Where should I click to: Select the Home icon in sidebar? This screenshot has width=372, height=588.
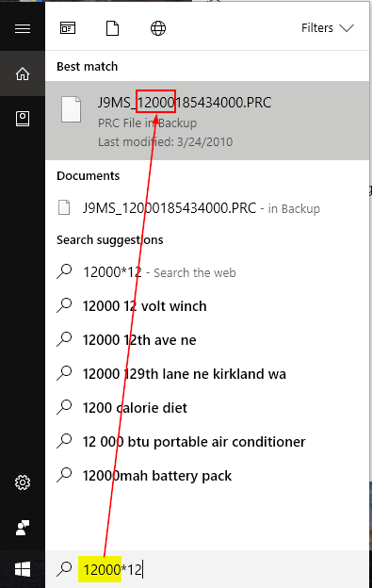point(23,73)
